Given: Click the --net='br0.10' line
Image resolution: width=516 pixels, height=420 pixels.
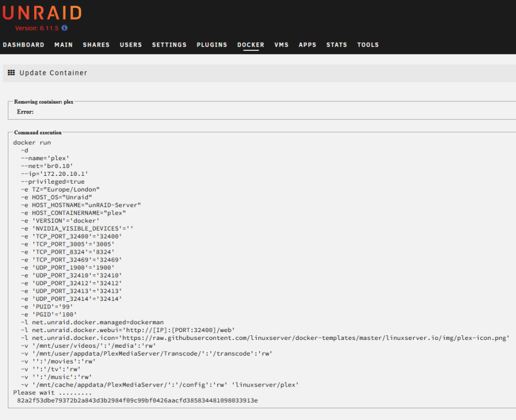Looking at the screenshot, I should click(x=47, y=166).
